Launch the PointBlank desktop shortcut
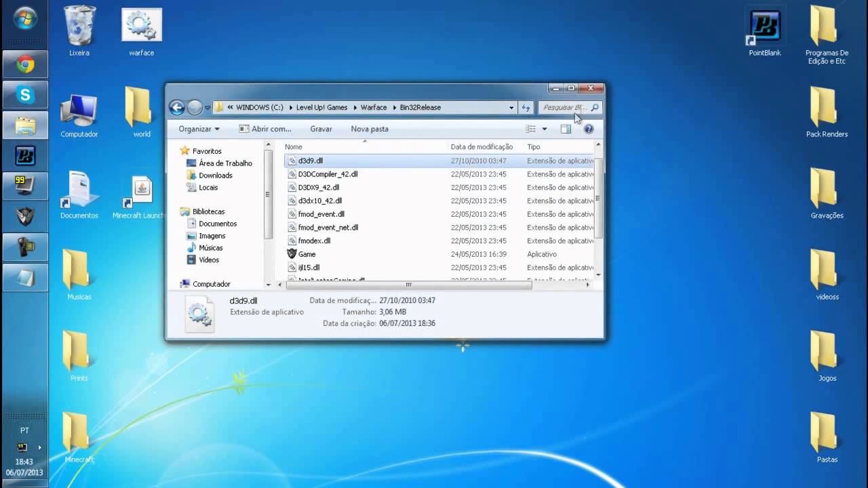The height and width of the screenshot is (488, 868). coord(765,32)
